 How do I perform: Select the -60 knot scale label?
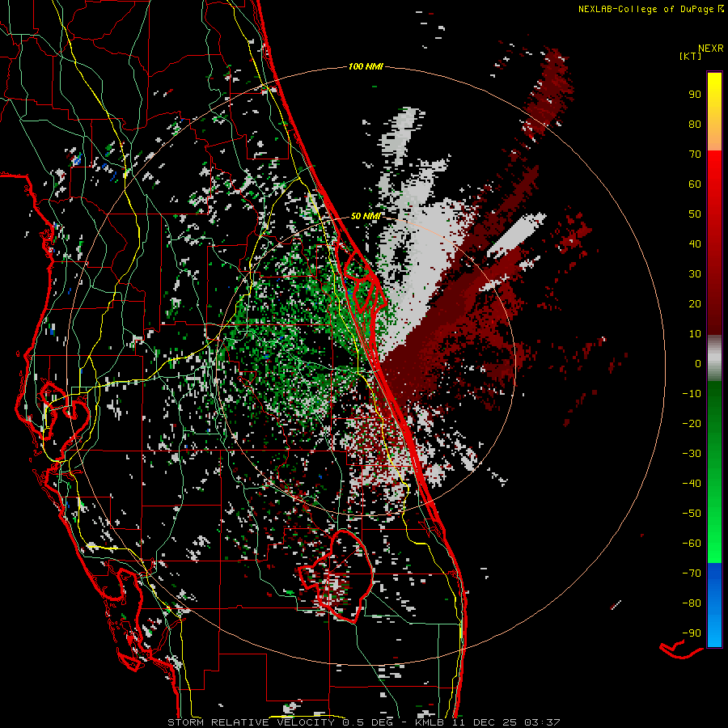692,544
